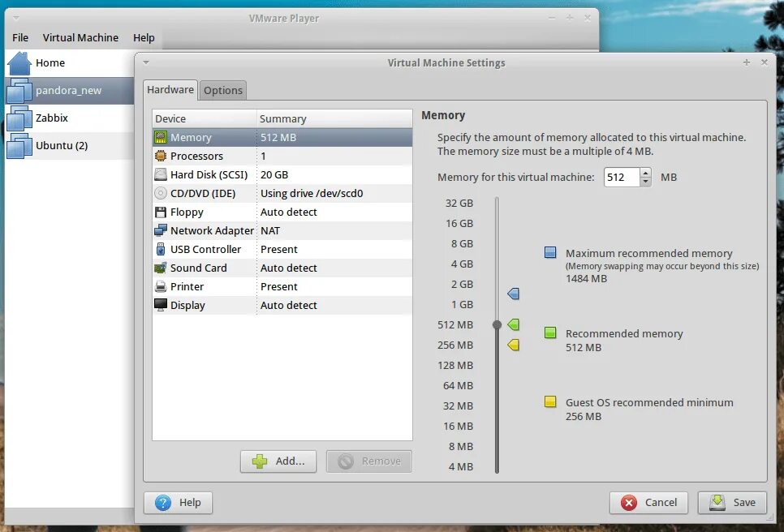Viewport: 784px width, 532px height.
Task: Click the blue Maximum recommended memory legend square
Action: point(550,252)
